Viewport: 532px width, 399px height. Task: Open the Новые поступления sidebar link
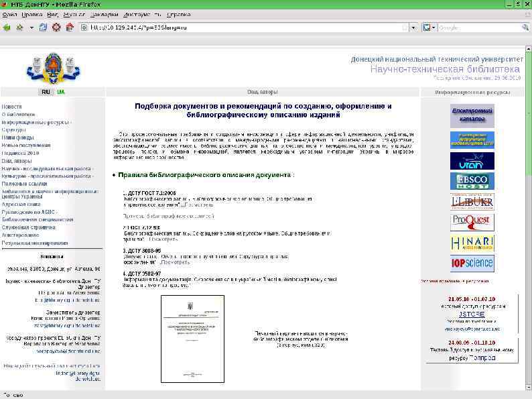pos(26,146)
